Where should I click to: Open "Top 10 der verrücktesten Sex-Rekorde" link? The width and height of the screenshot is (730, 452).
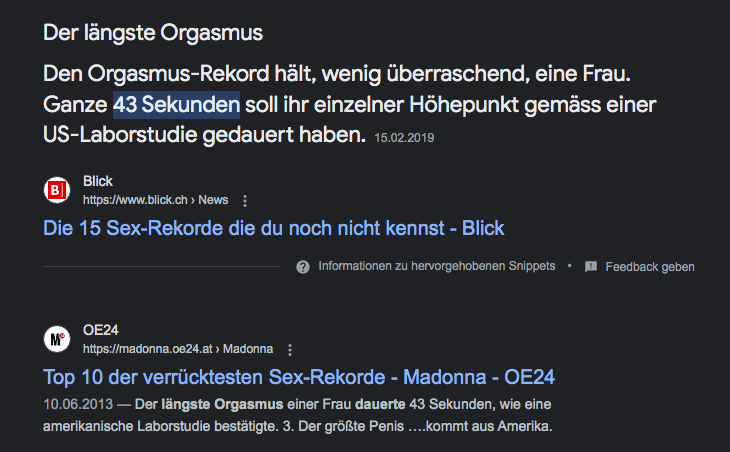click(299, 377)
